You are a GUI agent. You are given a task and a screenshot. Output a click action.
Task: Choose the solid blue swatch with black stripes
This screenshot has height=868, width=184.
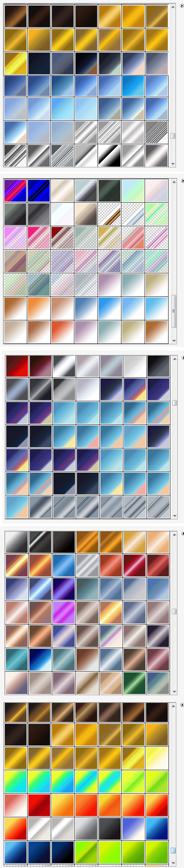(x=39, y=191)
